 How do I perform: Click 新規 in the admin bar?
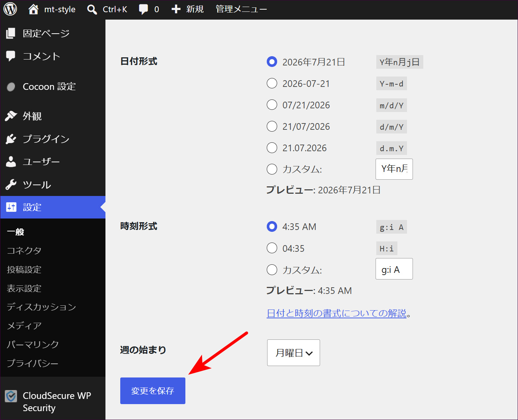[x=195, y=9]
